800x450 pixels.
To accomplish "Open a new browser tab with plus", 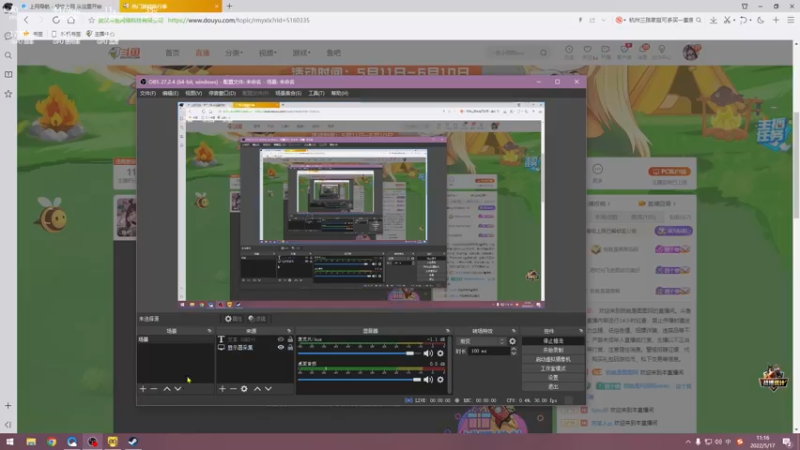I will [229, 6].
